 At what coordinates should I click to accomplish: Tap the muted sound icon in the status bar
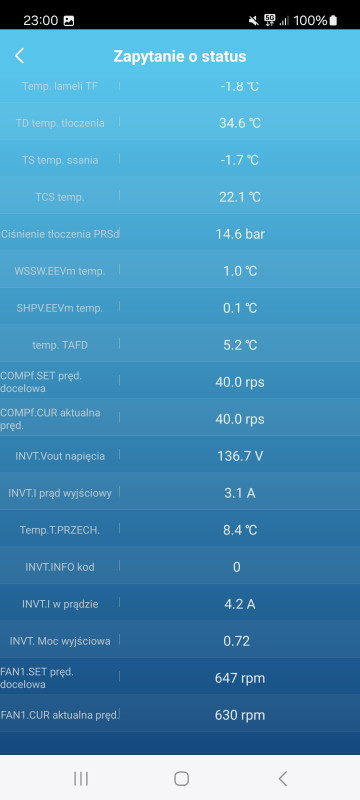click(253, 20)
